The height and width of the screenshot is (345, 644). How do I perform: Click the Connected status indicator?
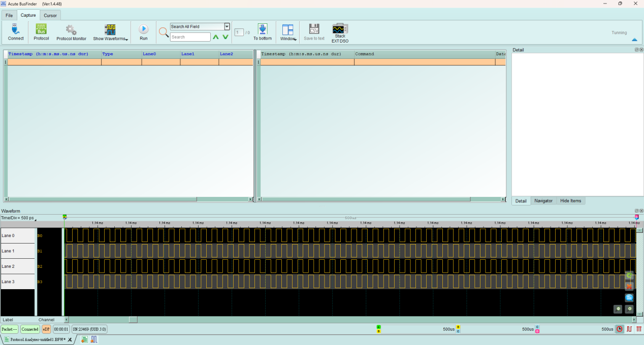click(30, 329)
